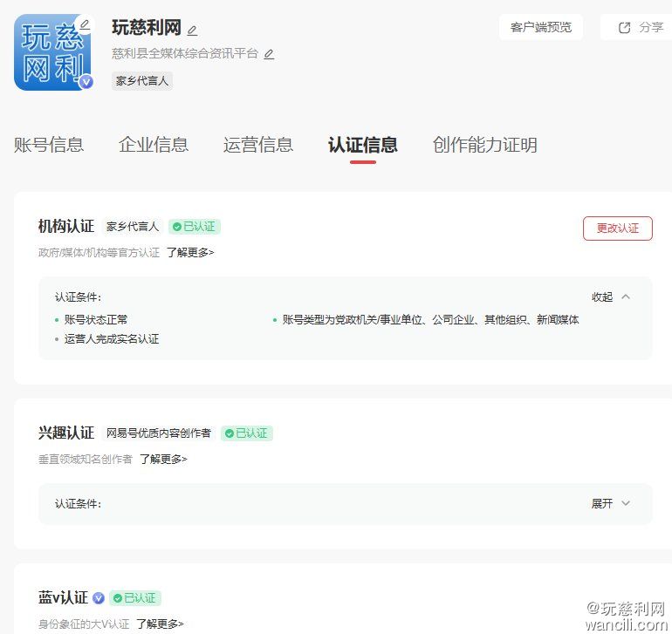Click the account avatar image 玩慈利网
Image resolution: width=672 pixels, height=634 pixels.
coord(51,53)
